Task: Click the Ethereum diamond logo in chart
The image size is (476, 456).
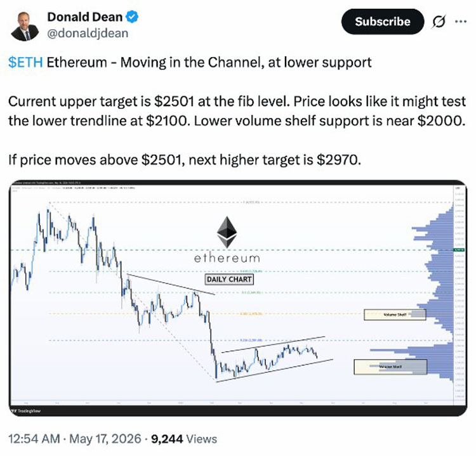Action: tap(227, 232)
